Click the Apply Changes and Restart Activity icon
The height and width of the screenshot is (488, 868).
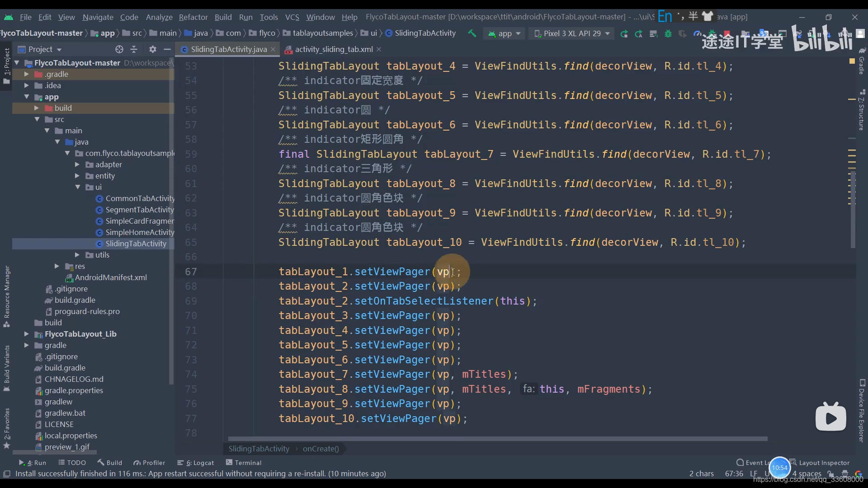624,34
